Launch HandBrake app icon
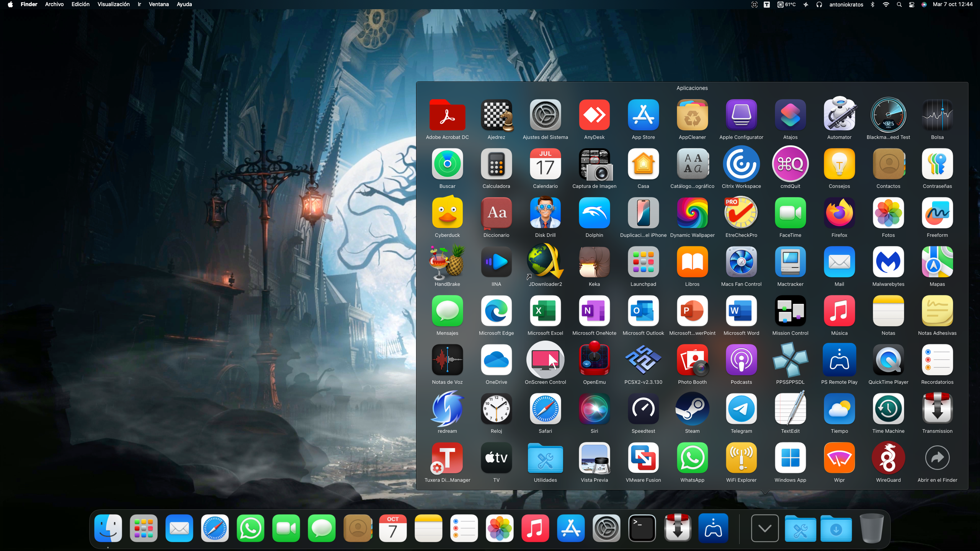This screenshot has width=980, height=551. 447,262
